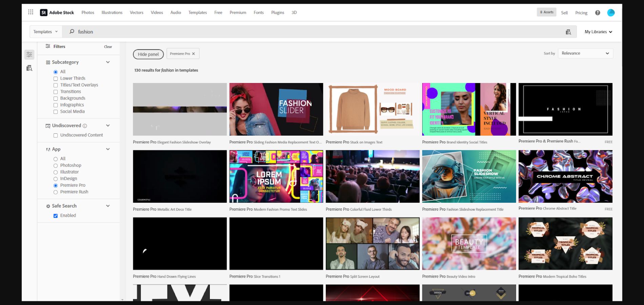Disable Safe Search Enabled checkbox
644x305 pixels.
[56, 216]
